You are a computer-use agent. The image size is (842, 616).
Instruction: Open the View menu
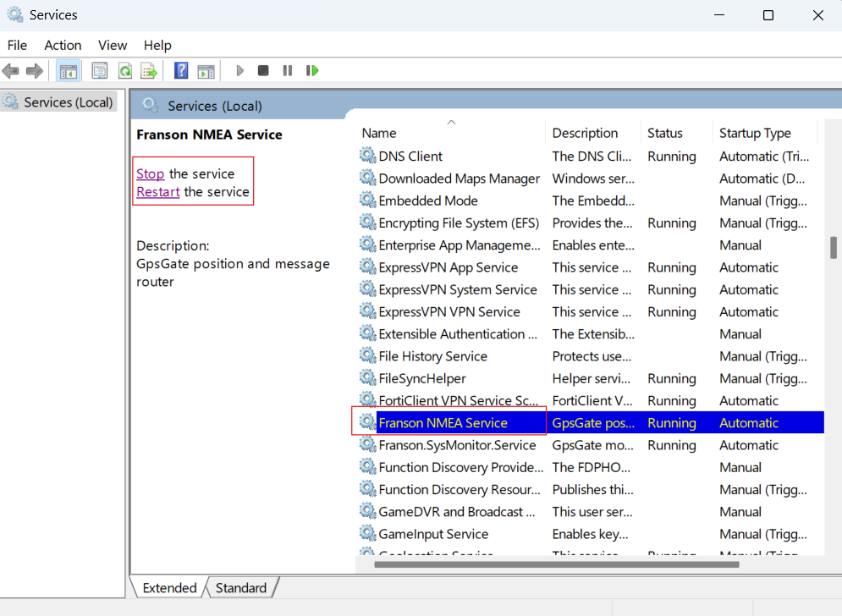pyautogui.click(x=113, y=45)
